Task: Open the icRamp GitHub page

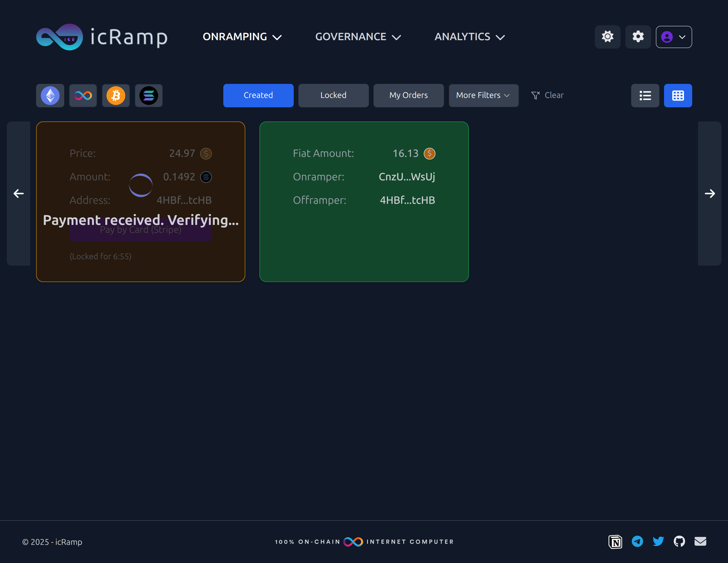Action: (x=679, y=542)
